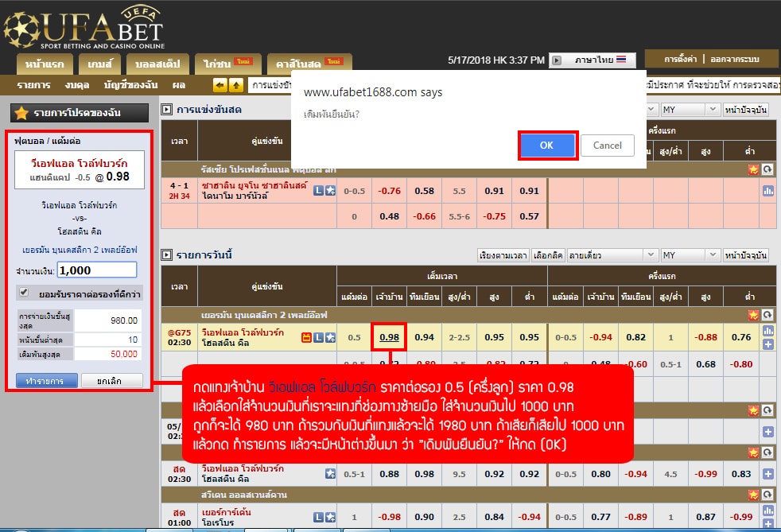Click the ซาฮาลิน ยูจโน ซาฮาลินสค์ team name
Image resolution: width=781 pixels, height=532 pixels.
tap(255, 185)
